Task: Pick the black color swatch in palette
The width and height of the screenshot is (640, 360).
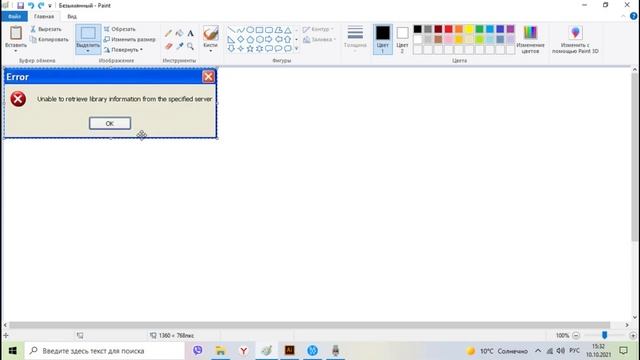Action: pyautogui.click(x=417, y=29)
